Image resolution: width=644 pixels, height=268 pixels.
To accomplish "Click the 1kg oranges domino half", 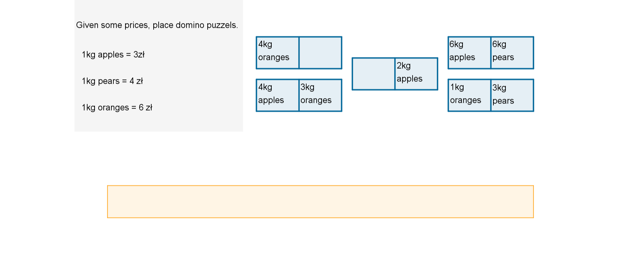I will click(x=469, y=95).
